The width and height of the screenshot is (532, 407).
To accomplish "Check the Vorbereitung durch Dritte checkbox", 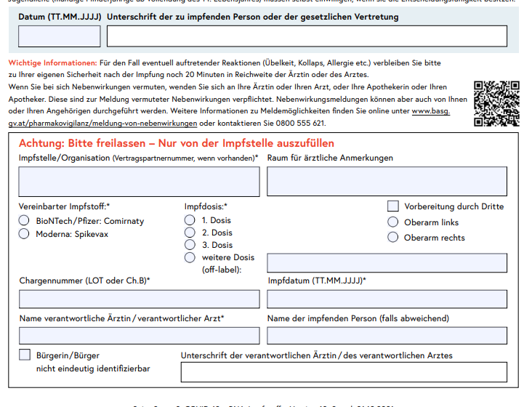I will click(393, 206).
